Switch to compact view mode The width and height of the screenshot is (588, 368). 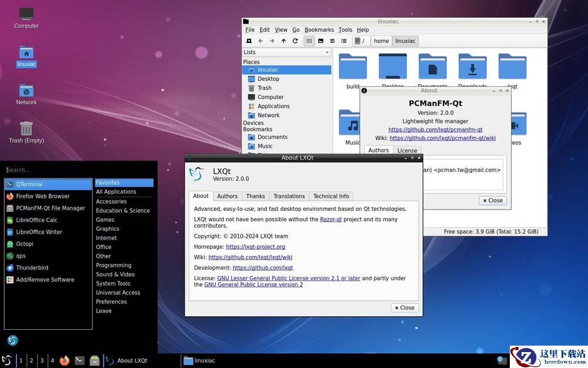pos(332,41)
